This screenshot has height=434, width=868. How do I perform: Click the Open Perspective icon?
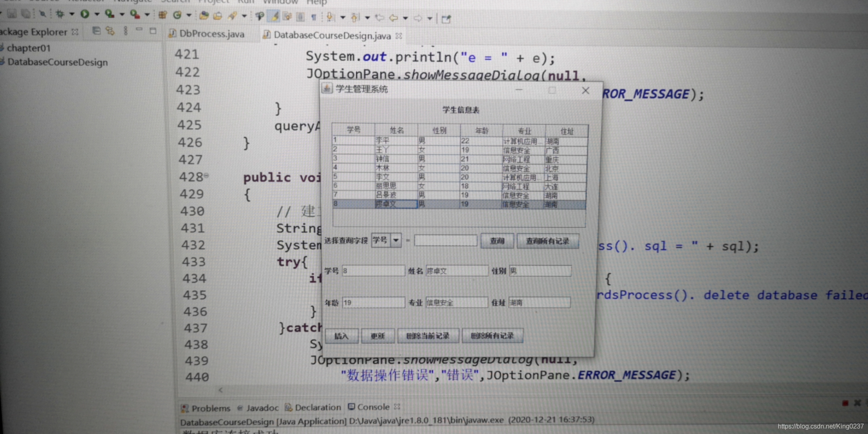[446, 19]
